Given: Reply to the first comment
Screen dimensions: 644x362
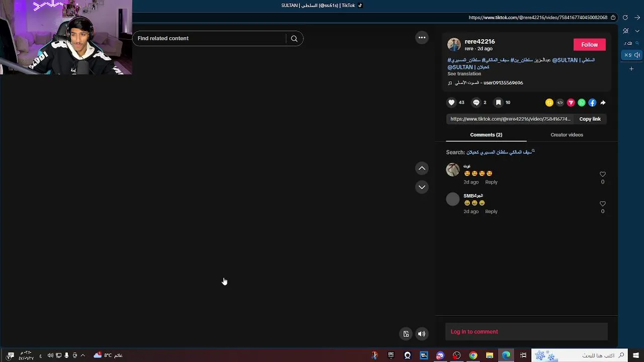Looking at the screenshot, I should point(491,182).
